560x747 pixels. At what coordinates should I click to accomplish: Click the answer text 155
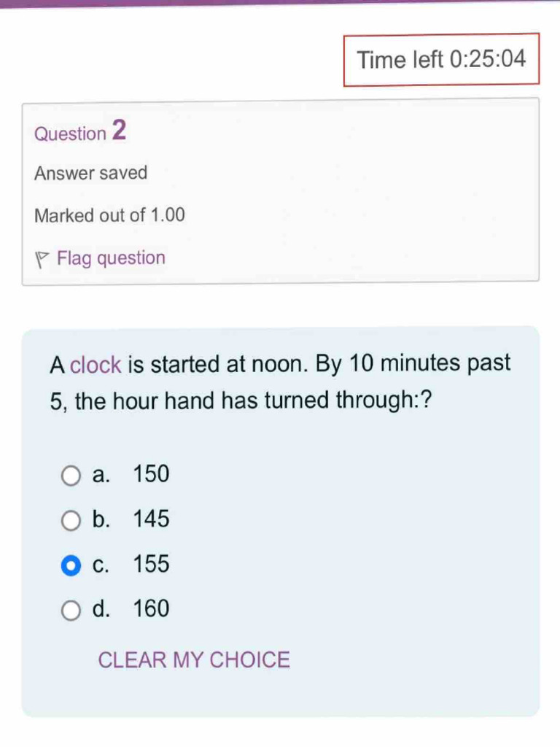click(x=152, y=565)
